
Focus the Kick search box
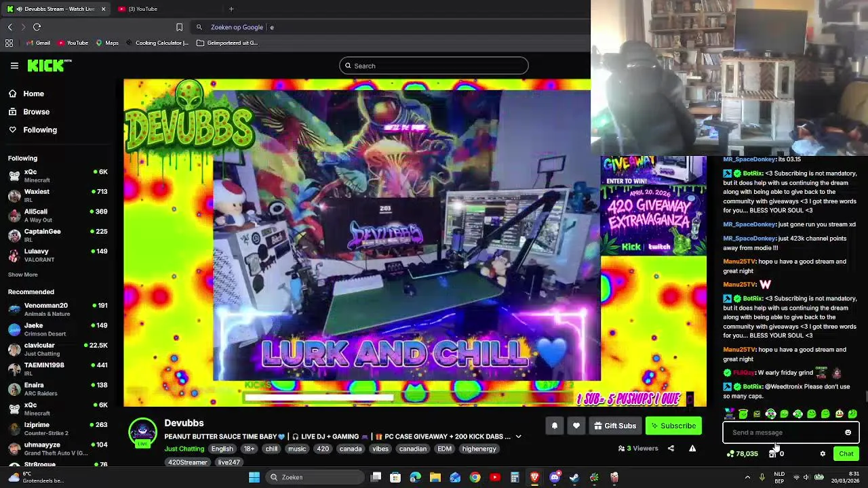coord(434,66)
